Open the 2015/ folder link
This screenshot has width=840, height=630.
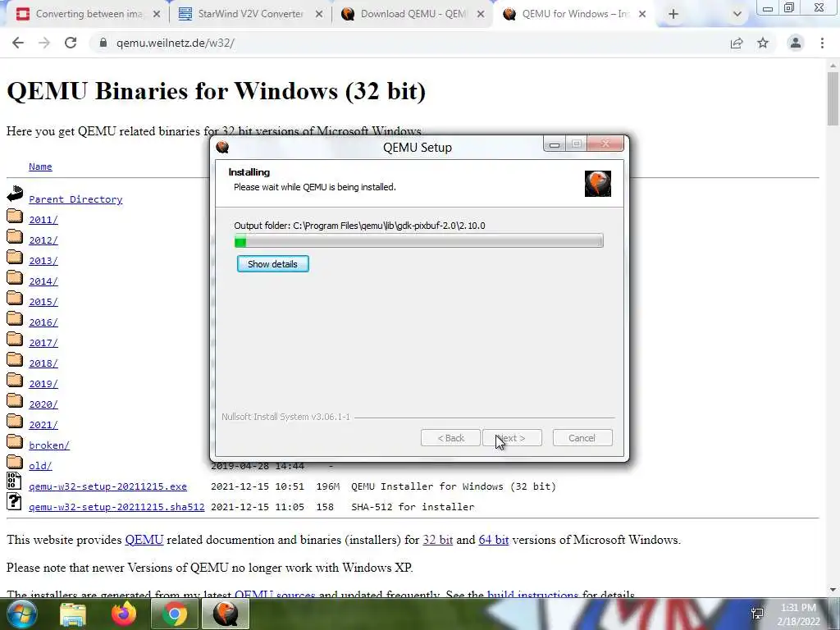43,302
